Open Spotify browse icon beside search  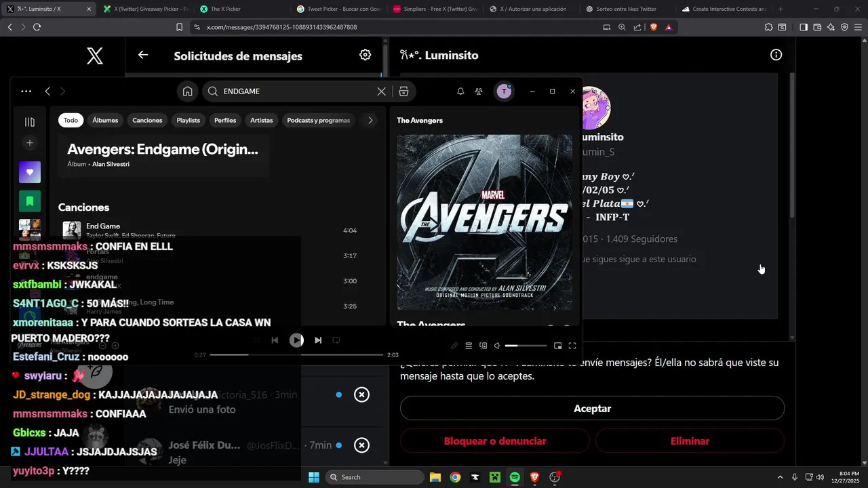coord(403,91)
